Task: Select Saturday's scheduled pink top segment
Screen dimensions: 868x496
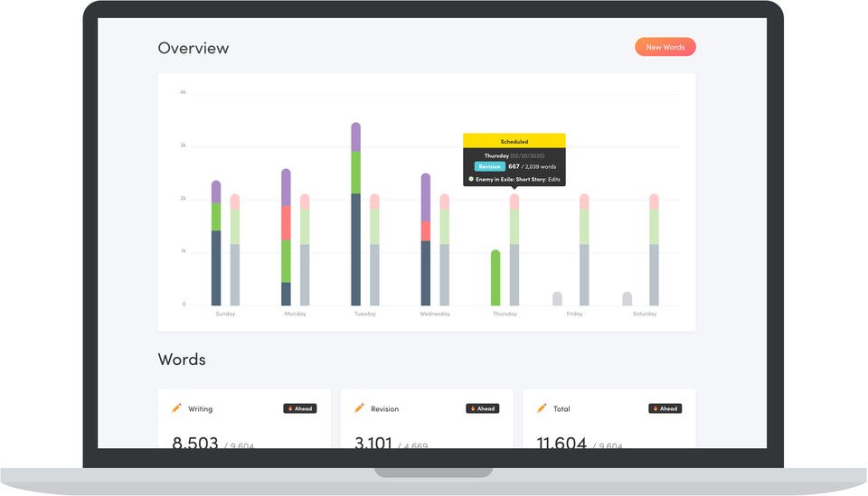Action: click(654, 201)
